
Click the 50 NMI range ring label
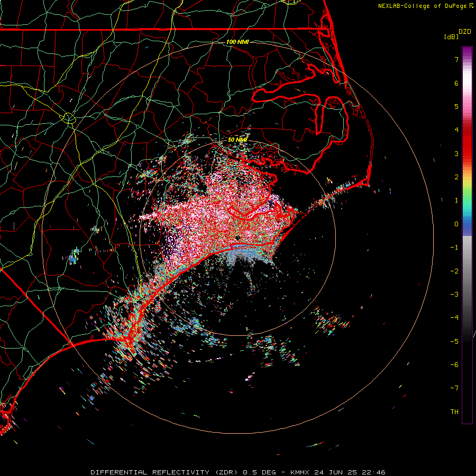[237, 140]
